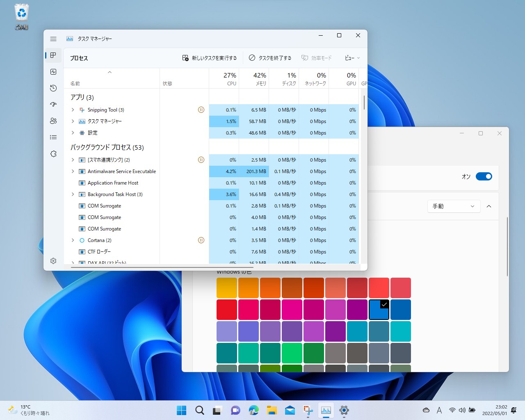Sort processes by the ディスク column

(x=284, y=78)
